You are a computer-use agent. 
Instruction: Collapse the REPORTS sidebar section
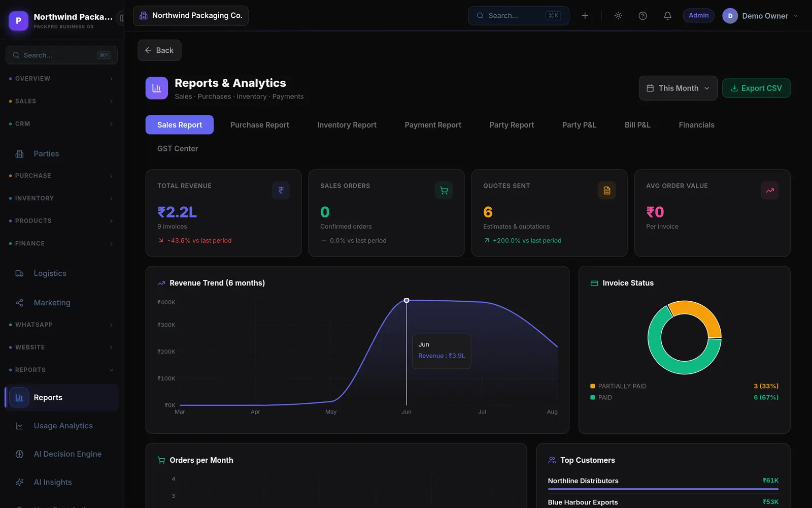[62, 370]
